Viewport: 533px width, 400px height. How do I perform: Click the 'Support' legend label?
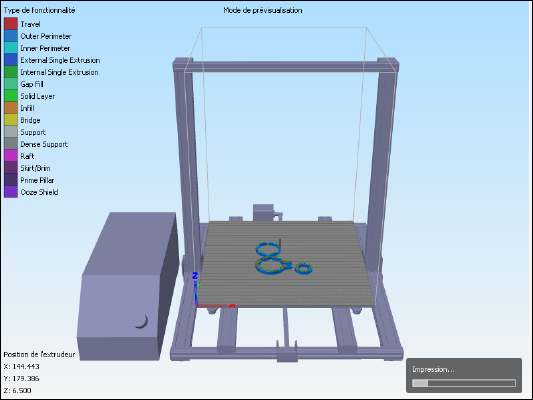click(x=33, y=132)
